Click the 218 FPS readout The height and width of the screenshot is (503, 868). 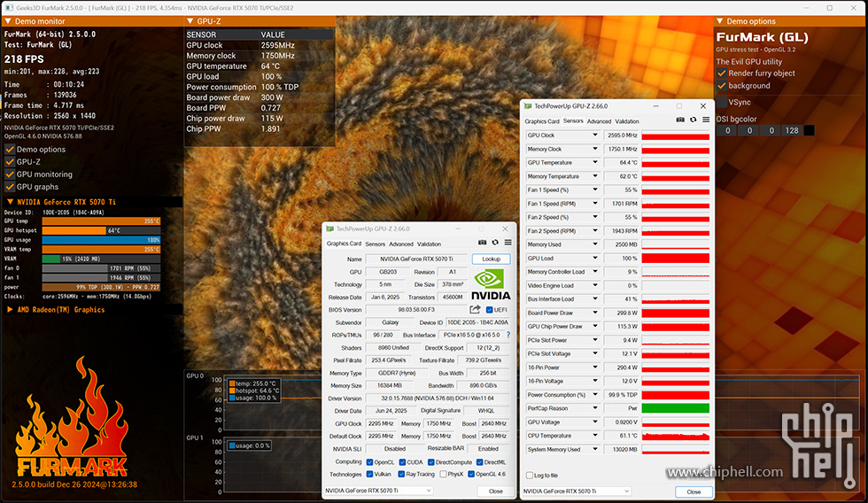24,59
